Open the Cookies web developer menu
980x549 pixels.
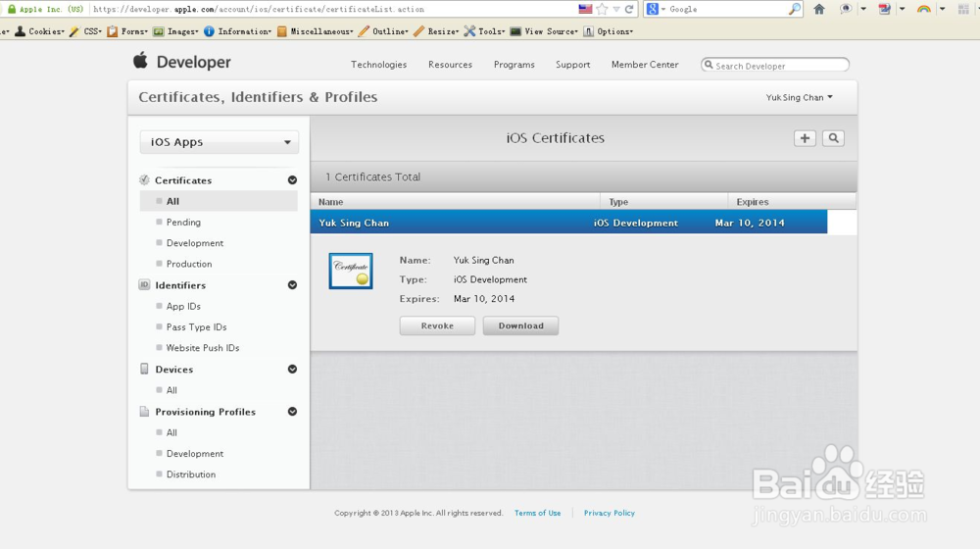(40, 31)
